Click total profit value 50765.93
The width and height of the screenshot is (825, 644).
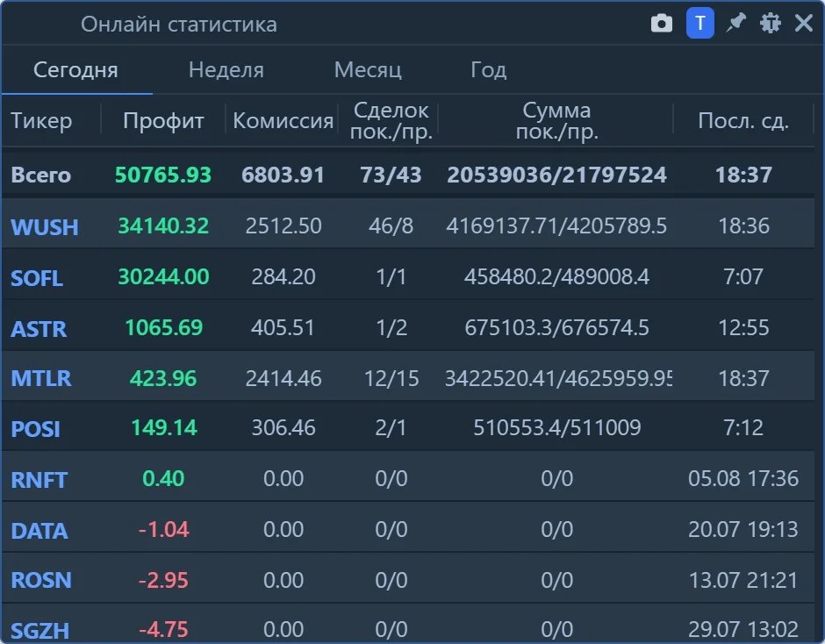pyautogui.click(x=163, y=175)
